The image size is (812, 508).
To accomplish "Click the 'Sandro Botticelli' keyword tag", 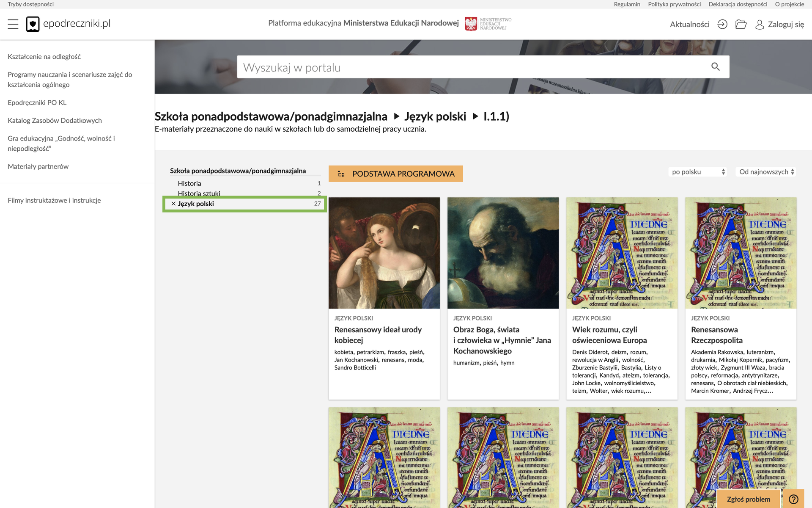I will 355,367.
